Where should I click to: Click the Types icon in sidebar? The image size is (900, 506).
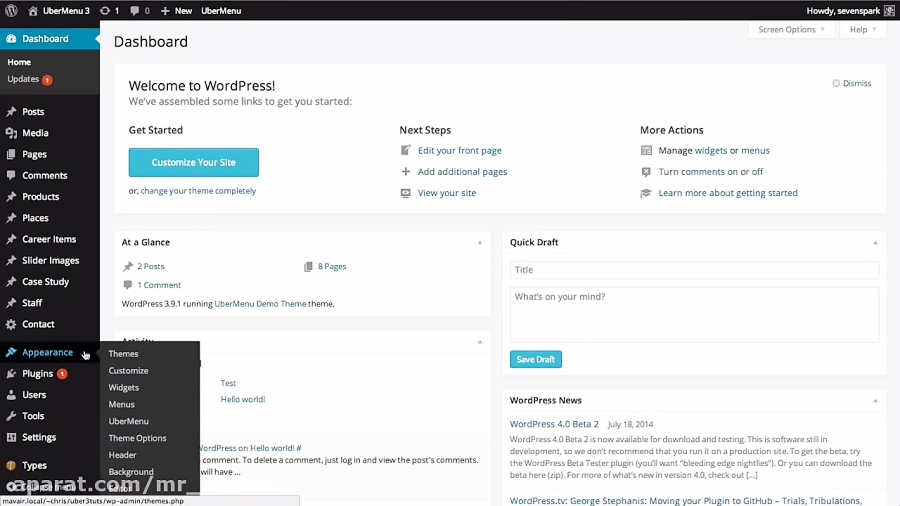(x=11, y=465)
